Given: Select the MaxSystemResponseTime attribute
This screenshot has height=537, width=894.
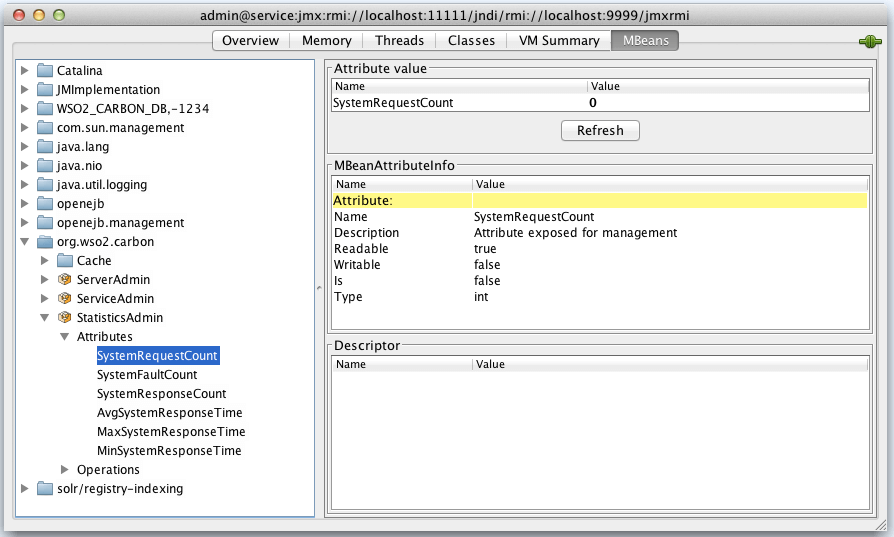Looking at the screenshot, I should click(x=171, y=432).
